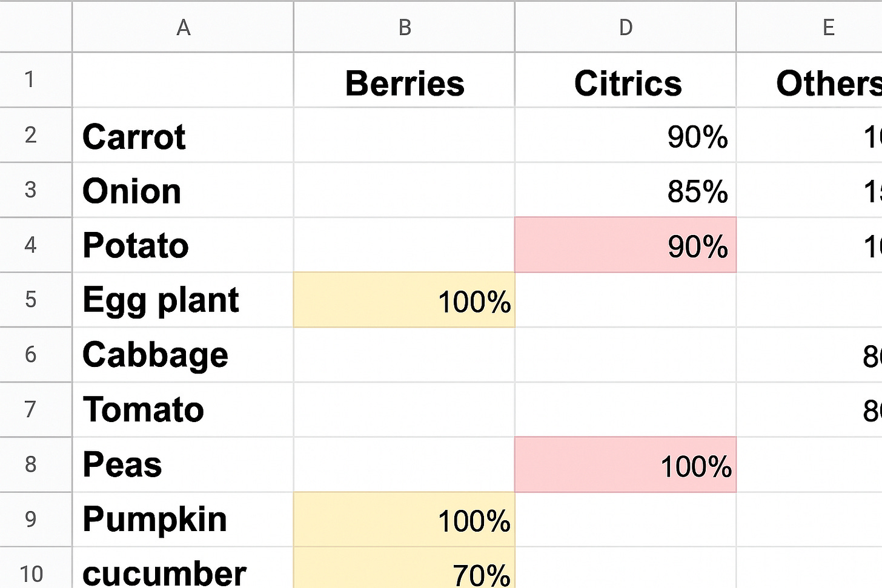Click the pink 100% cell in the Peas row

click(625, 464)
